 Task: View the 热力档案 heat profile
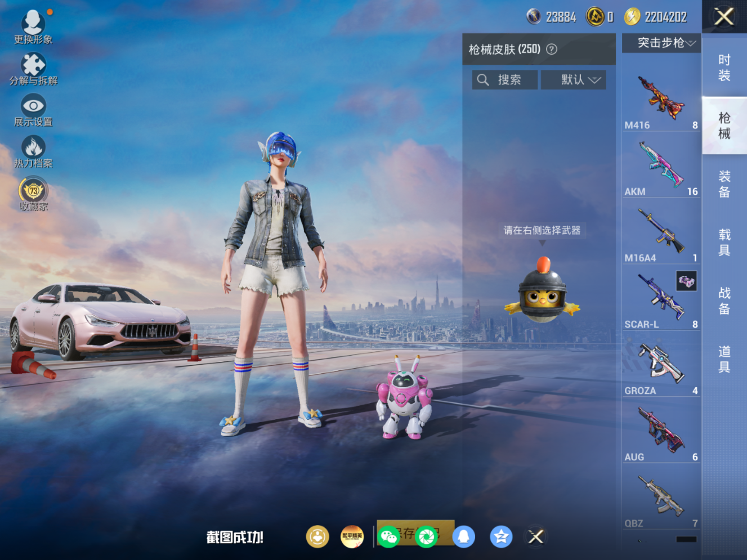(x=33, y=147)
